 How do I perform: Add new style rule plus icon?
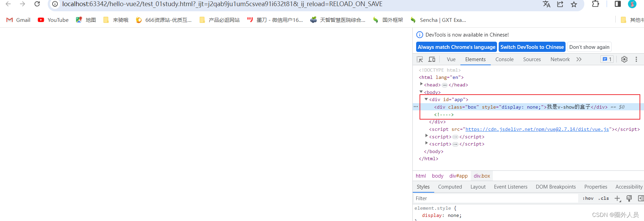617,198
